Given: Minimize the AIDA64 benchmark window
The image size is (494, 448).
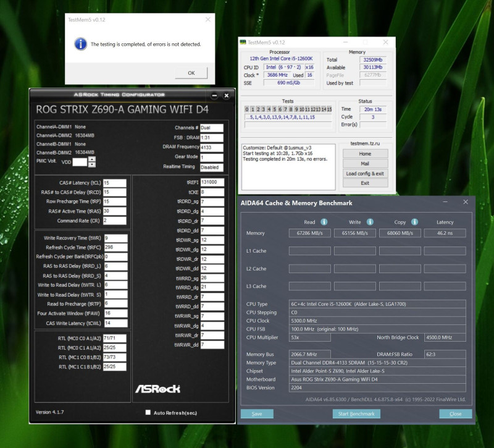Looking at the screenshot, I should click(445, 202).
